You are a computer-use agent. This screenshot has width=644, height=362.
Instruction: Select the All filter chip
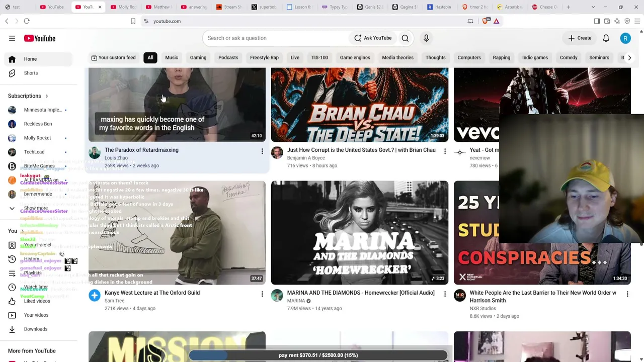click(150, 58)
